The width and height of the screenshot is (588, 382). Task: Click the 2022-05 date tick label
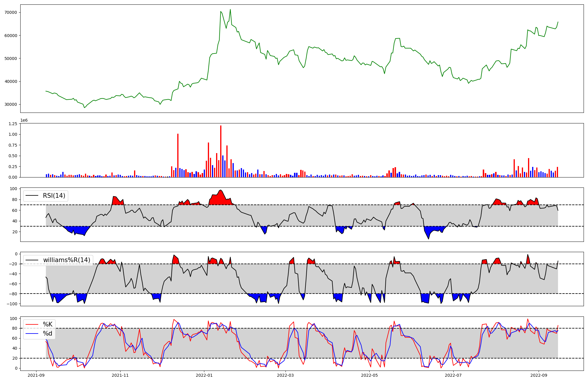[369, 375]
